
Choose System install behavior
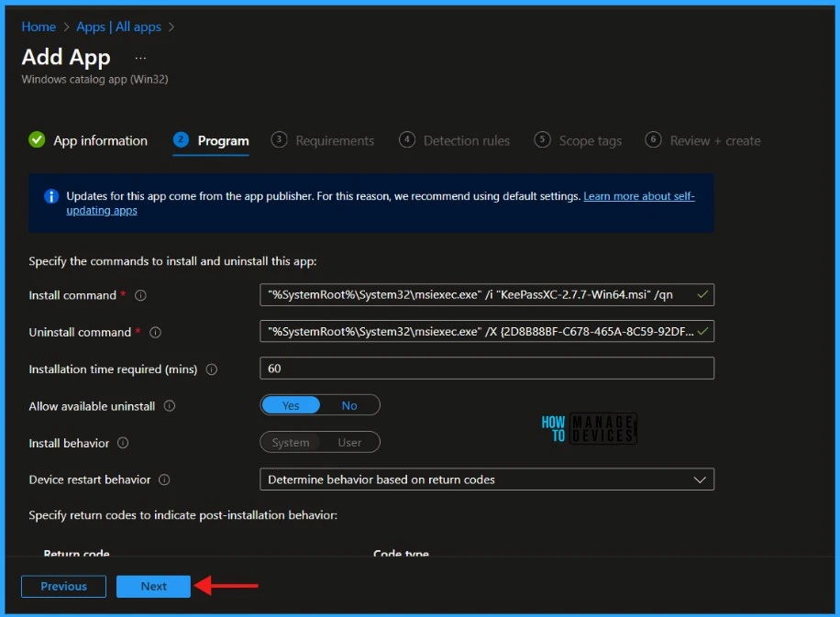pyautogui.click(x=291, y=443)
